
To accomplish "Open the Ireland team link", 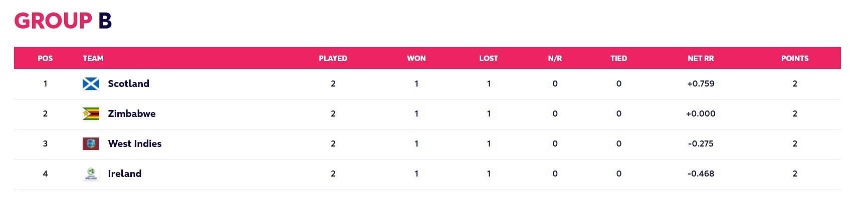I will (x=125, y=173).
